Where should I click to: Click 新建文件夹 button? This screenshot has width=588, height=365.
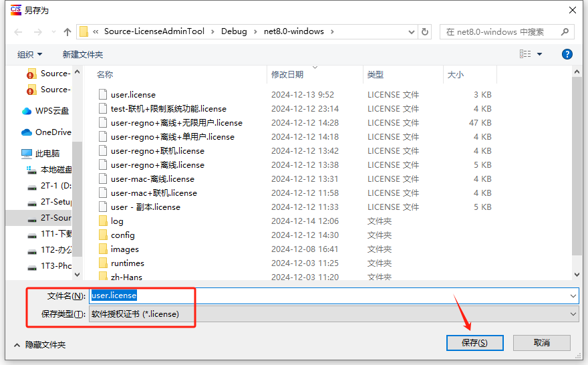pyautogui.click(x=83, y=54)
